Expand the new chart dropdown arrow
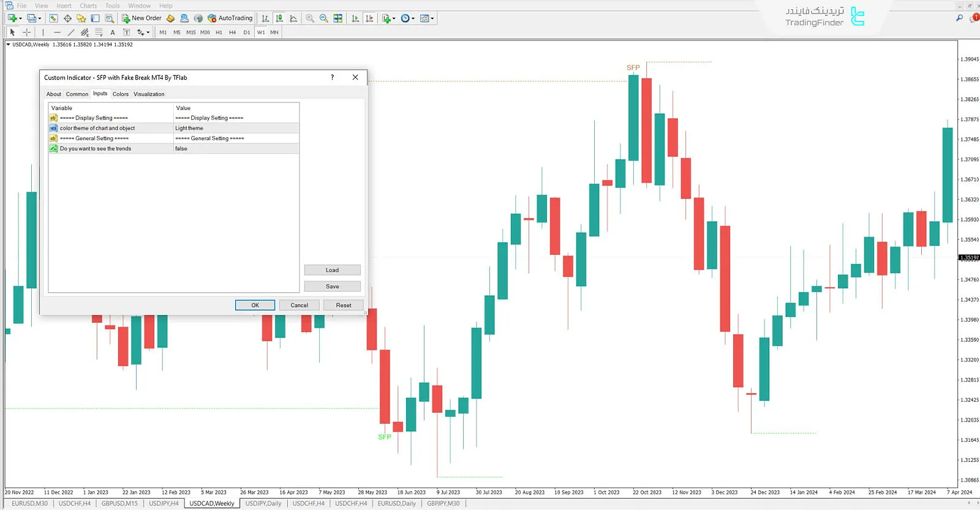This screenshot has width=980, height=511. (20, 18)
